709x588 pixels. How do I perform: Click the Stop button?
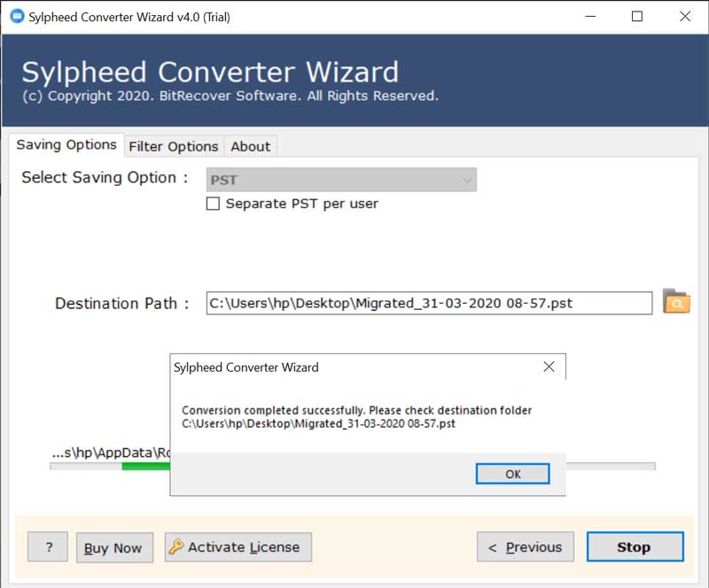pyautogui.click(x=635, y=547)
